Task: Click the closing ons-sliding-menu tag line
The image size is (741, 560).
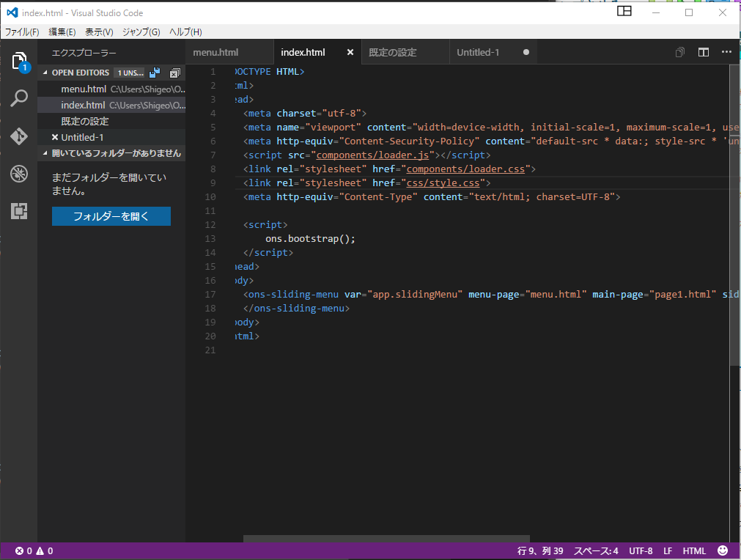Action: point(296,308)
